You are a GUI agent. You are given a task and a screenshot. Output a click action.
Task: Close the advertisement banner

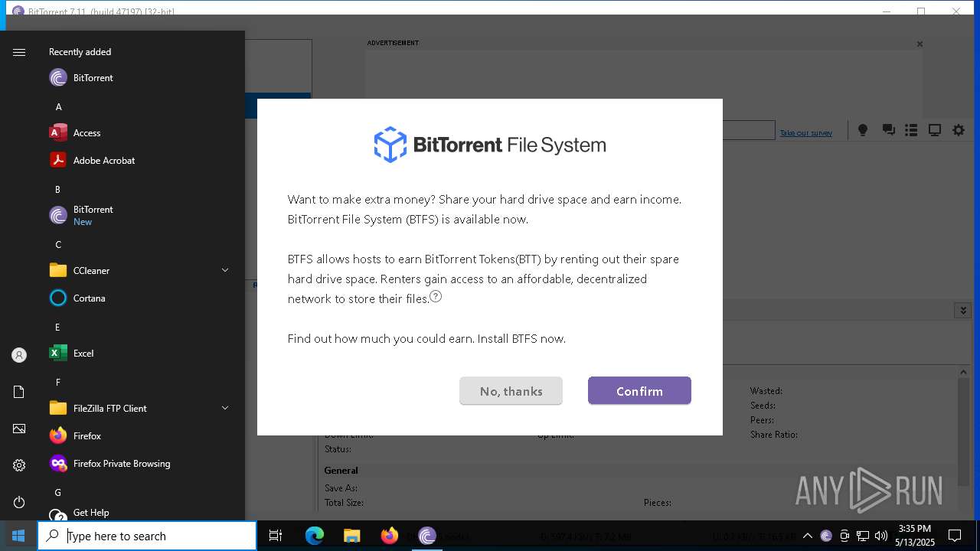(x=920, y=44)
